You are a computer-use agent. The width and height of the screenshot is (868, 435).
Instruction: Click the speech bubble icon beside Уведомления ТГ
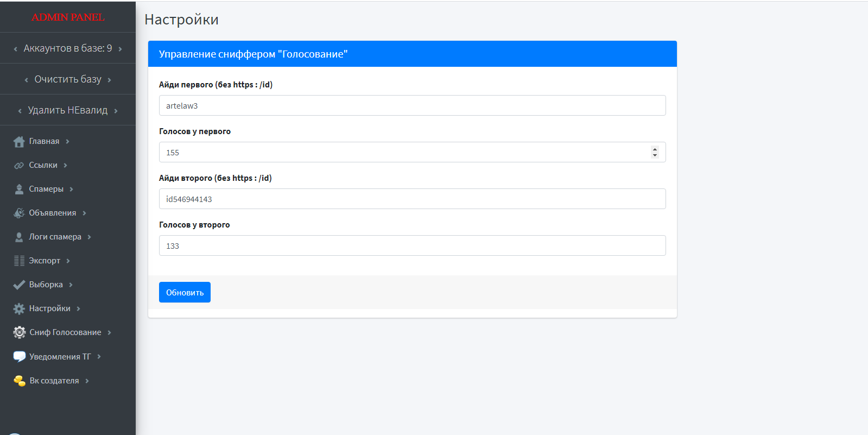click(x=20, y=357)
